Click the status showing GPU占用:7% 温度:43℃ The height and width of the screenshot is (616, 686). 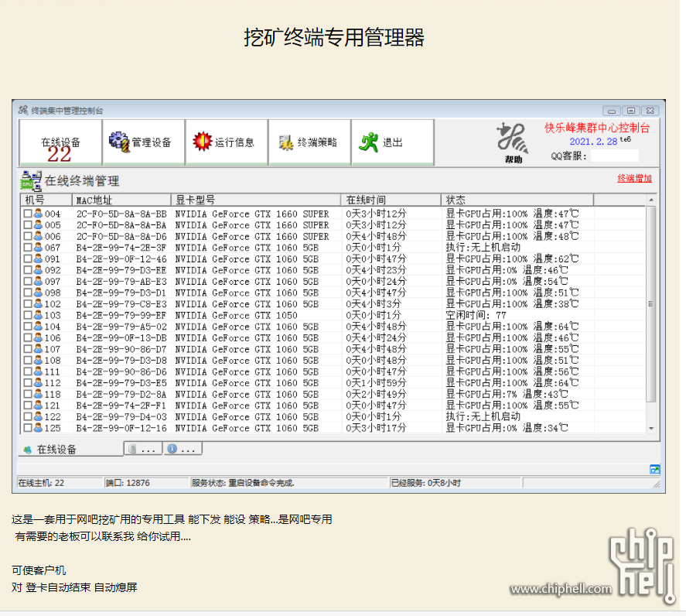(x=507, y=394)
